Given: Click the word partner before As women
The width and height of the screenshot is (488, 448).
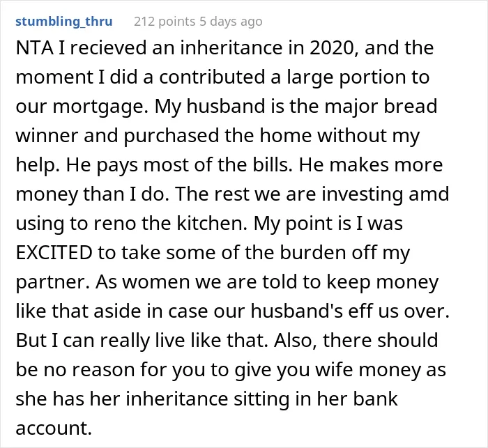Looking at the screenshot, I should pos(52,282).
